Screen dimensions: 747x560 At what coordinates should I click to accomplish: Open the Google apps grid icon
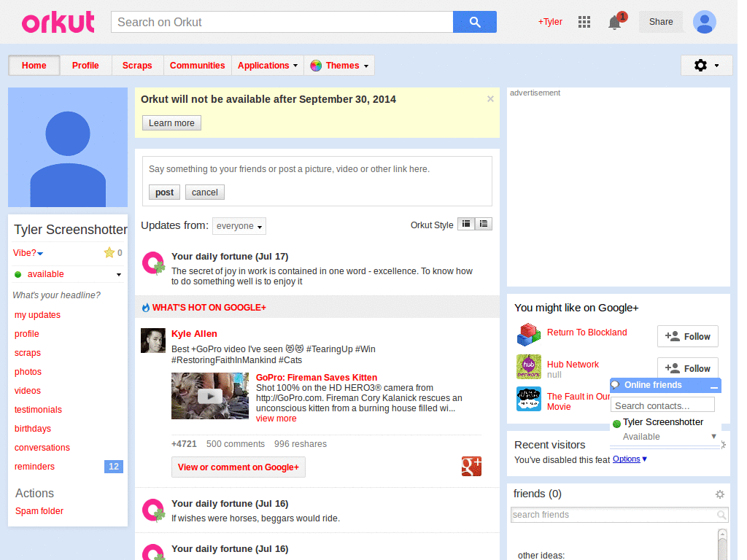(584, 22)
